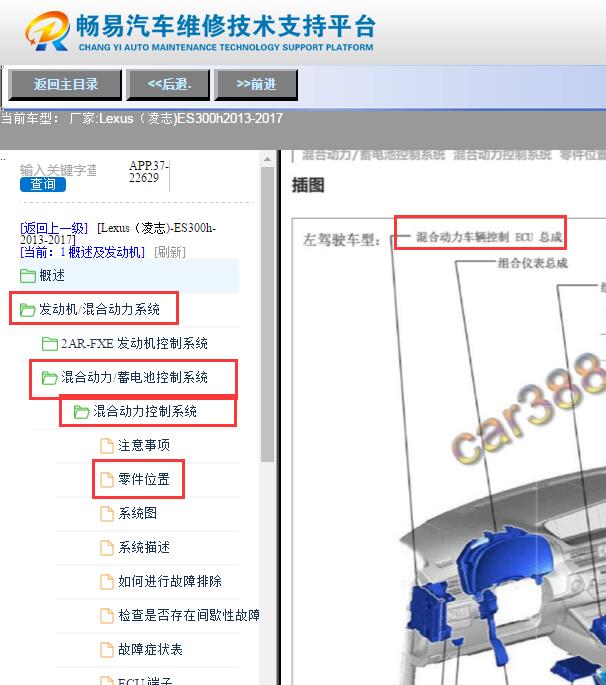Click the 如何进行故障排除 document icon
606x685 pixels.
[x=107, y=582]
